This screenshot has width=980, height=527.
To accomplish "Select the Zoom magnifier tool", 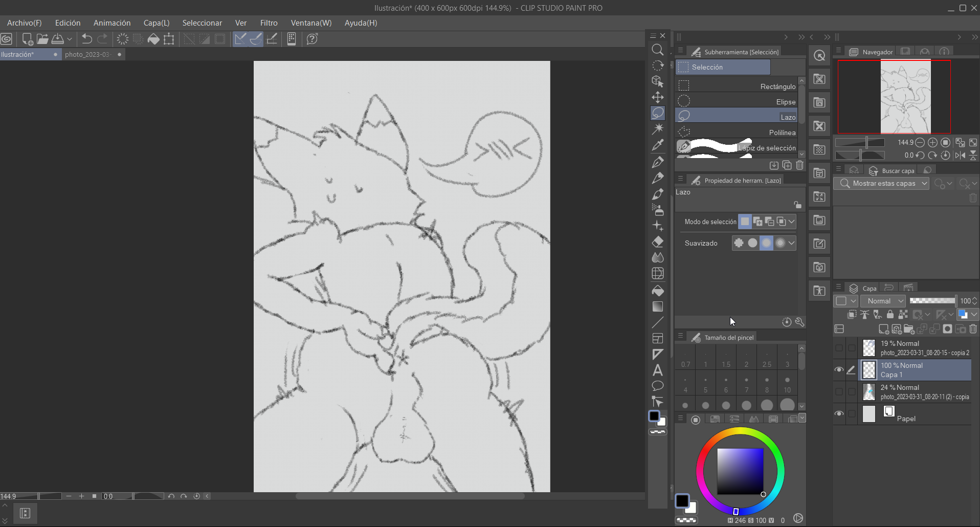I will pyautogui.click(x=658, y=50).
